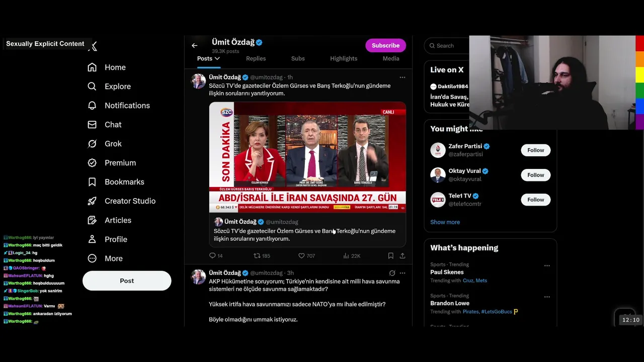Expand the Posts tab dropdown arrow
Image resolution: width=644 pixels, height=362 pixels.
coord(217,59)
